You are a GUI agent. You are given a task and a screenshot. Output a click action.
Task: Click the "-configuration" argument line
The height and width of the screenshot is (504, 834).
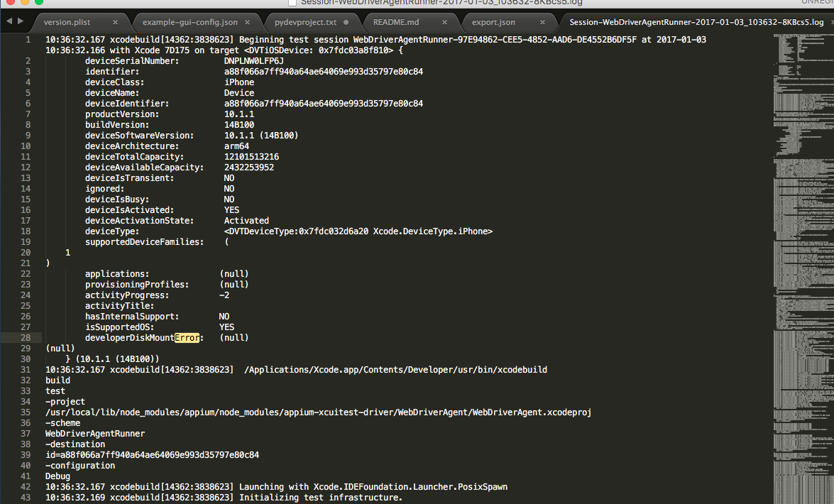79,466
